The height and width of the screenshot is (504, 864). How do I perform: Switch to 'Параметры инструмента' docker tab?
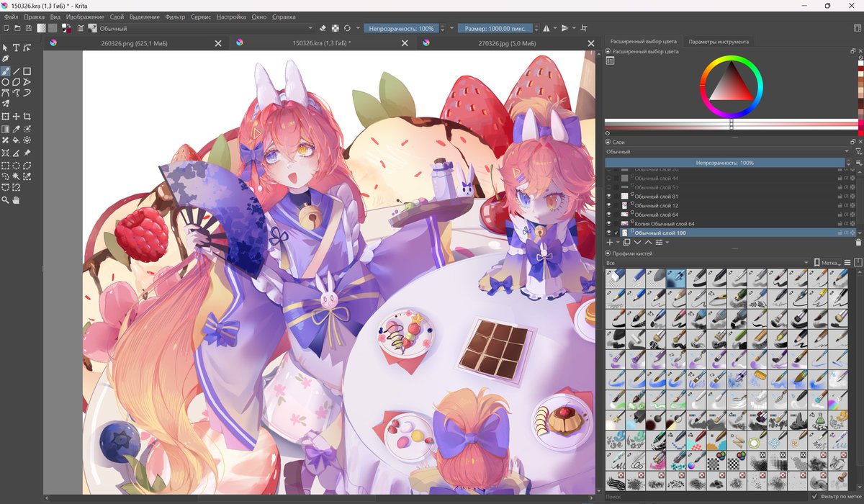pyautogui.click(x=719, y=41)
